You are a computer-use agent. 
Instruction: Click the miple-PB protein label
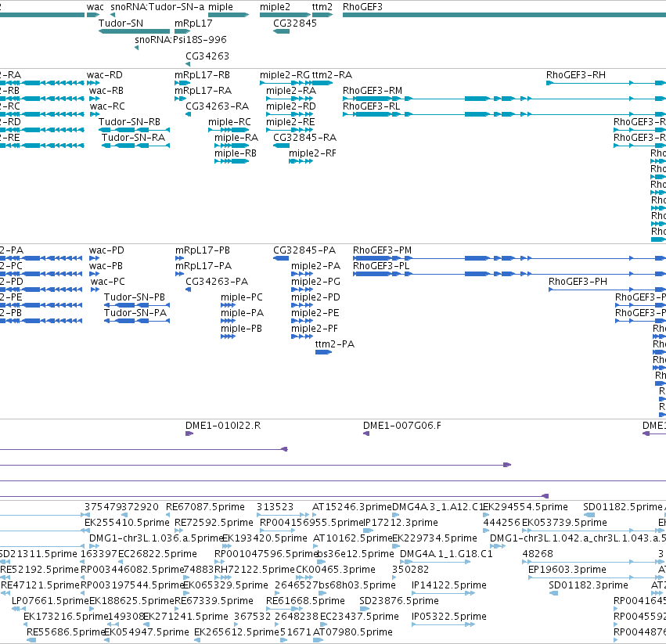[241, 329]
